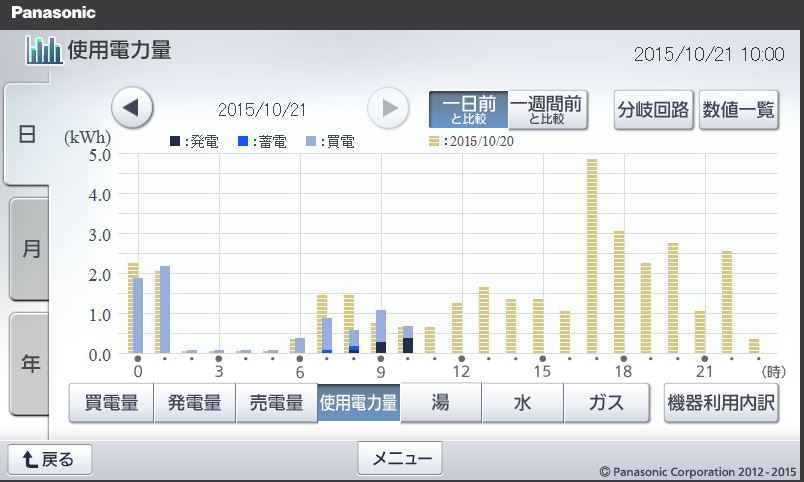Image resolution: width=804 pixels, height=482 pixels.
Task: Open the 分岐回路 branch circuit view
Action: pos(654,110)
